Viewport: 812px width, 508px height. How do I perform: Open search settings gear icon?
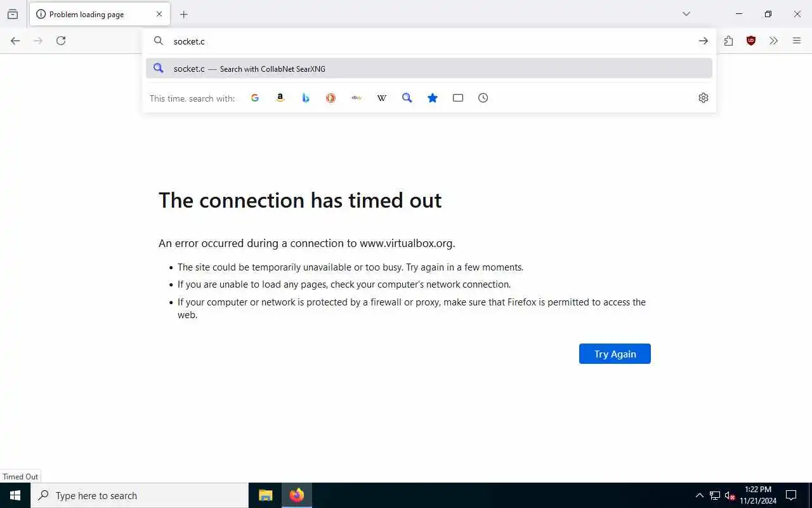(x=704, y=98)
